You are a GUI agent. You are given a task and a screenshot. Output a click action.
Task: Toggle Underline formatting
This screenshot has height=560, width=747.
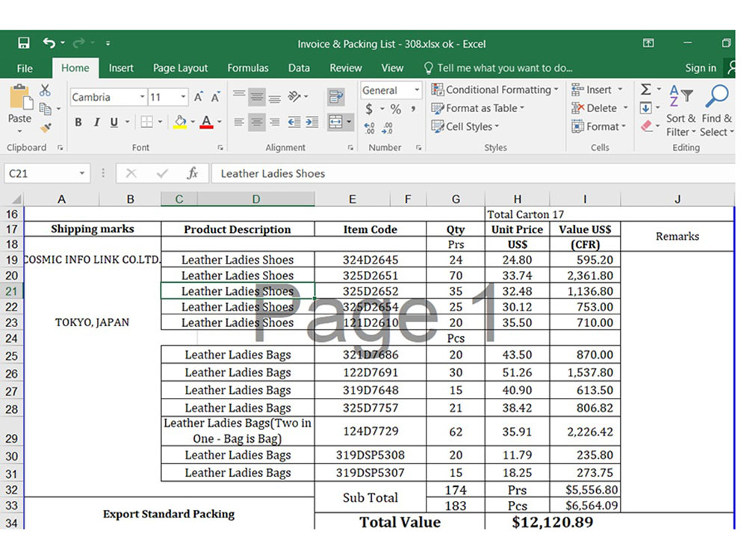[x=114, y=122]
